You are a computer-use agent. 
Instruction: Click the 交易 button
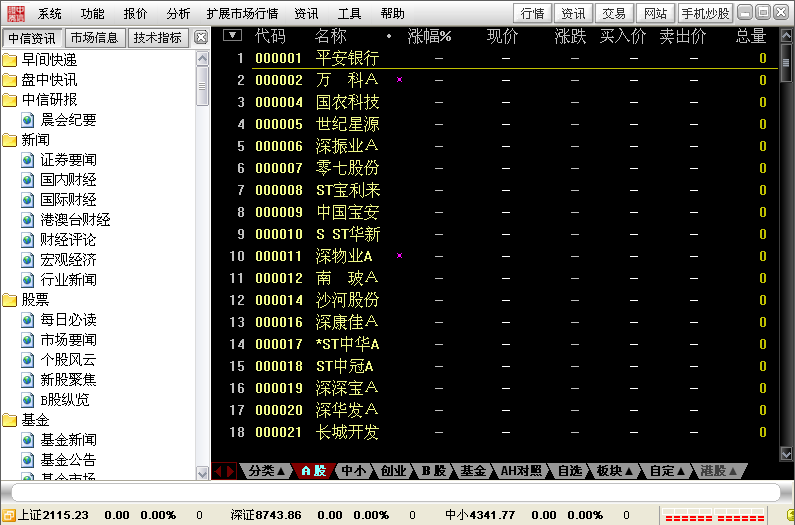click(x=613, y=13)
